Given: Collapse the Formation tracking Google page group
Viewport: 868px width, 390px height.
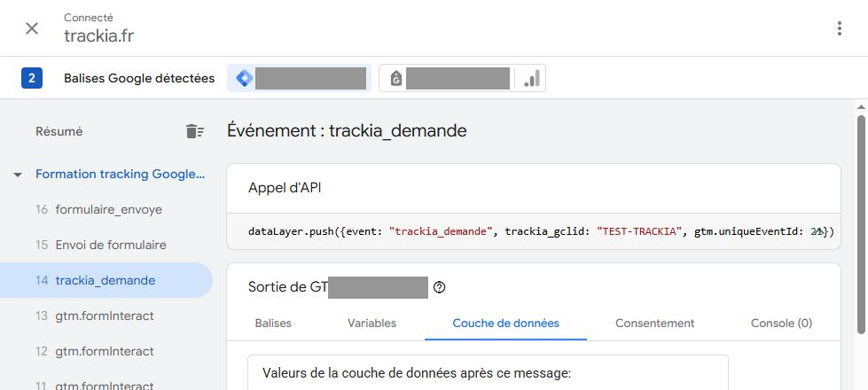Looking at the screenshot, I should click(x=18, y=175).
